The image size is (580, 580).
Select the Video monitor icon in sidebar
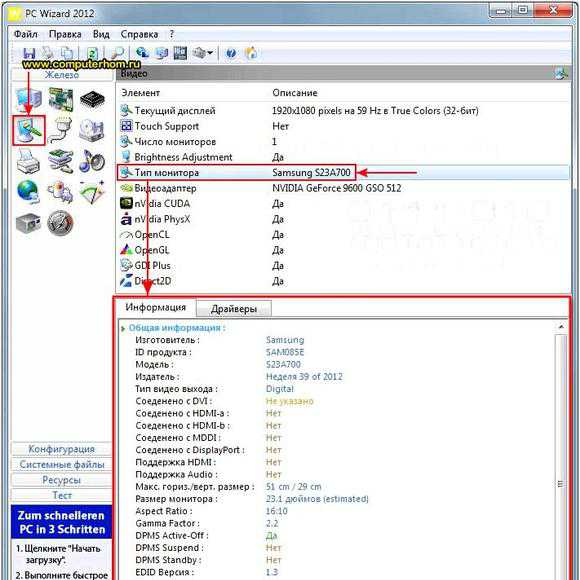29,130
